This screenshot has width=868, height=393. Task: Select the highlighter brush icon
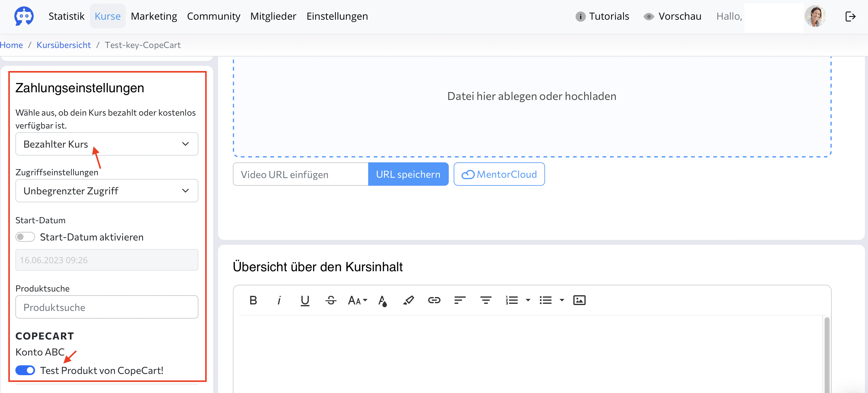coord(408,300)
